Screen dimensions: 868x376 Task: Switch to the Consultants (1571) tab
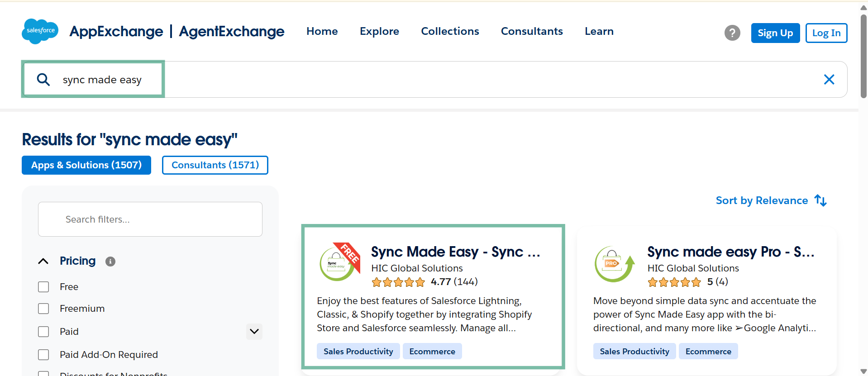coord(215,165)
